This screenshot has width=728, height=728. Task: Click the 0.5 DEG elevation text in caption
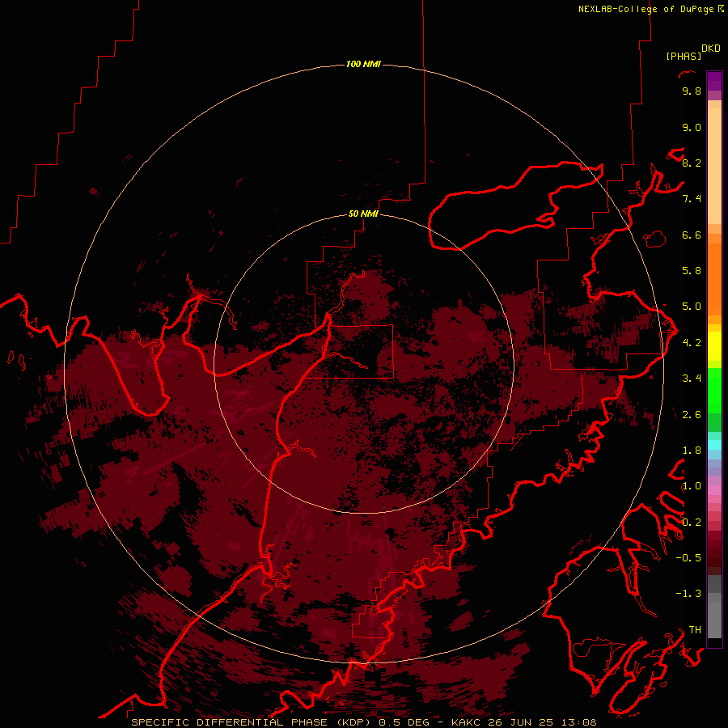(x=404, y=722)
